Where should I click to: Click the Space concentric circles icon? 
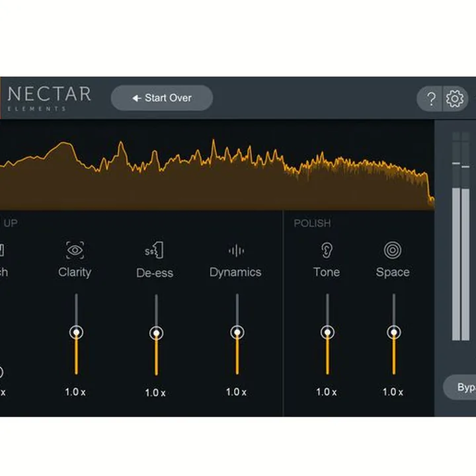pos(393,250)
